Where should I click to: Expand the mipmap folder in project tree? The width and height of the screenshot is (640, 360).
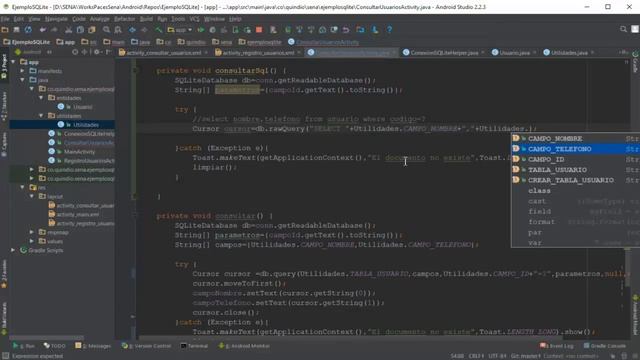coord(32,232)
